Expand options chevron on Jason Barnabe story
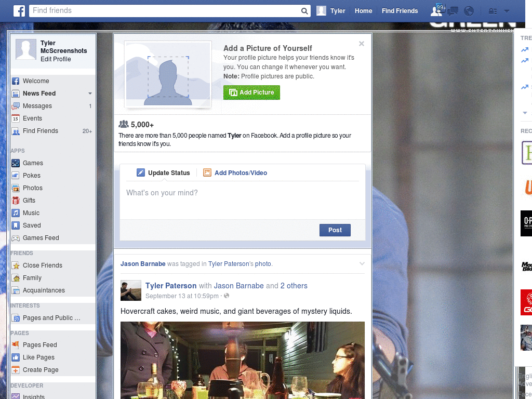 pyautogui.click(x=362, y=263)
